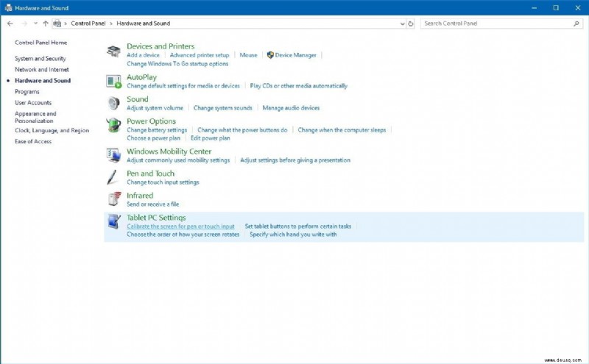Calibrate the screen for pen or touch input
The image size is (589, 364).
point(180,226)
